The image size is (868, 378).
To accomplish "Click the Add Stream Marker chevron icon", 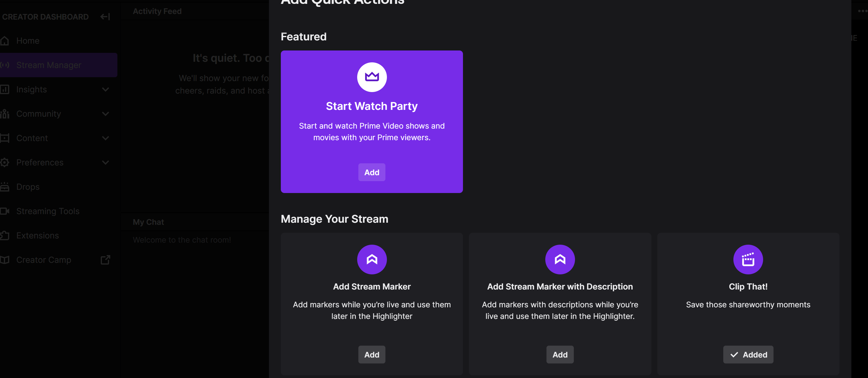I will pyautogui.click(x=371, y=259).
